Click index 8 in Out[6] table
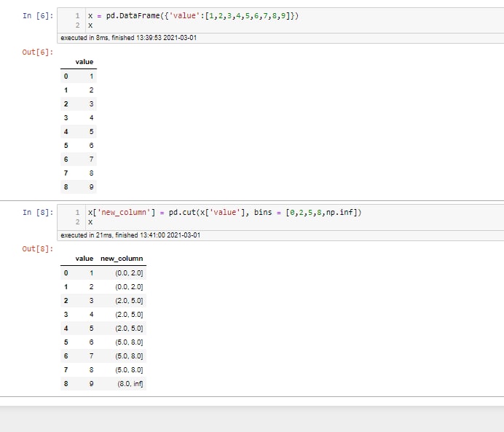This screenshot has height=432, width=504. pos(66,186)
